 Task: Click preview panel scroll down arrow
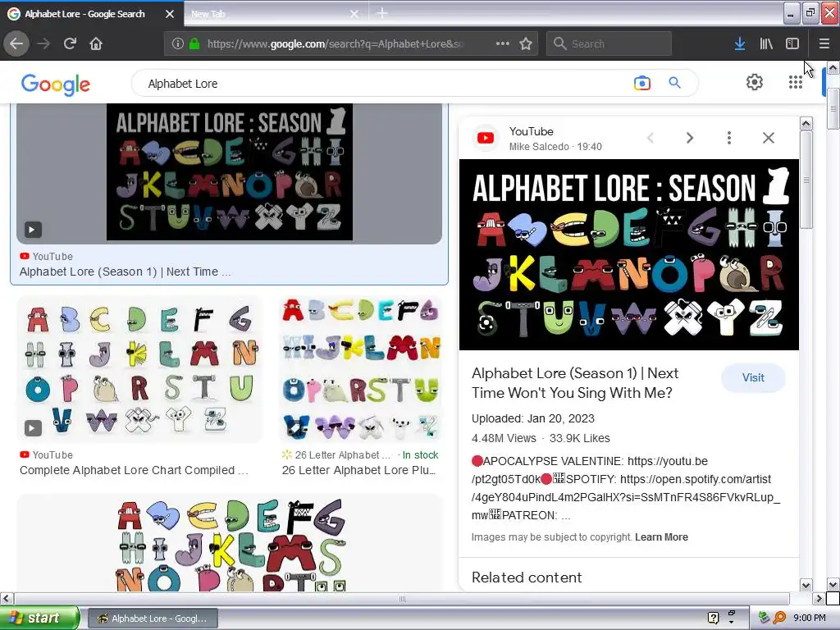point(806,584)
